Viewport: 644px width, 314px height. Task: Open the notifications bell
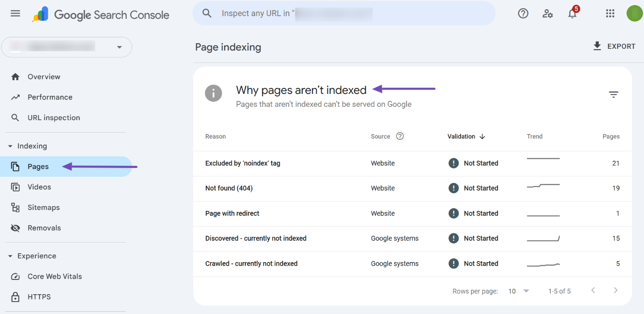click(x=572, y=13)
